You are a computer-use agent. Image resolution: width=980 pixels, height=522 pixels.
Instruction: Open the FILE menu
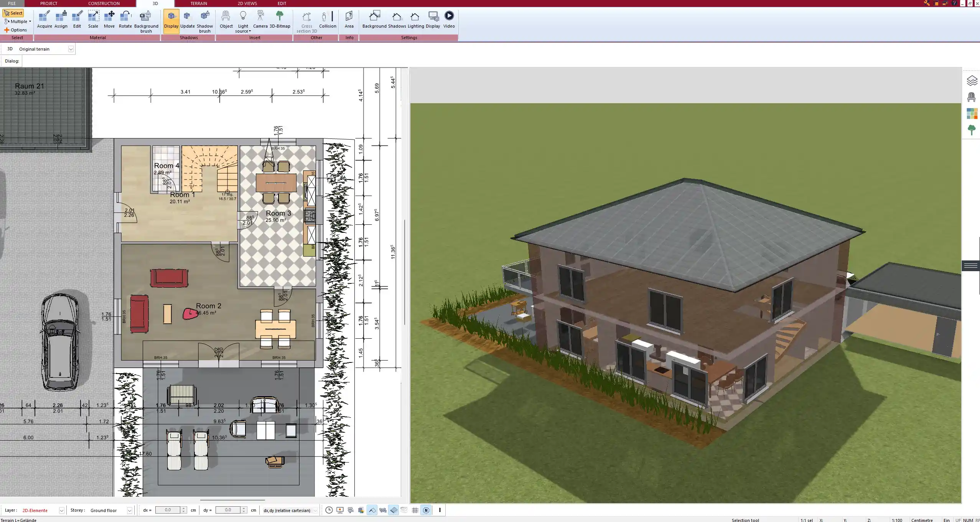[12, 3]
